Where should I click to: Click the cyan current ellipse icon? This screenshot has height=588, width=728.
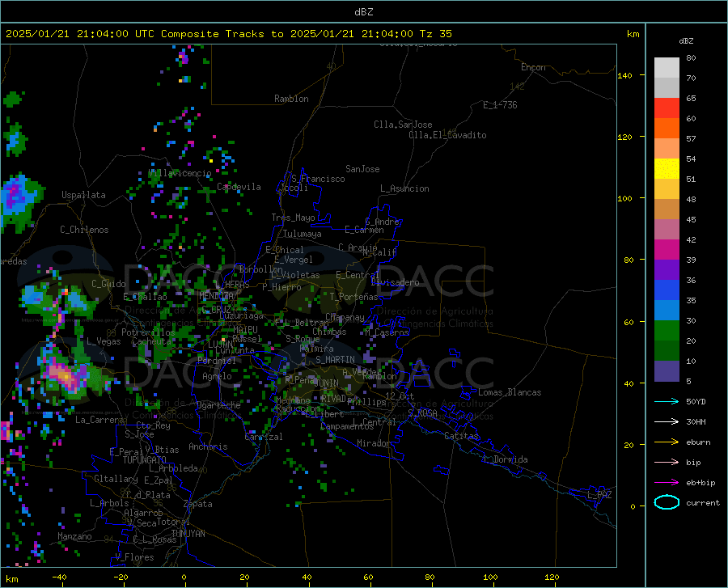pos(667,502)
